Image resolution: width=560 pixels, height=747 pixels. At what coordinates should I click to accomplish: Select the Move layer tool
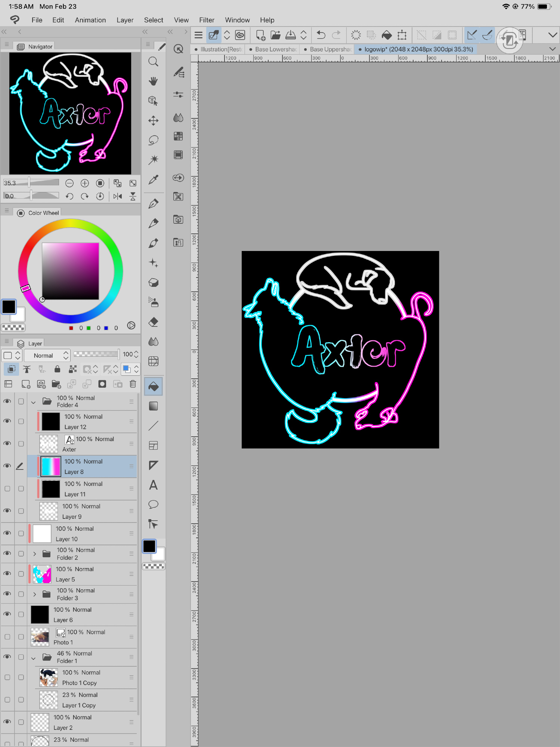(x=153, y=120)
